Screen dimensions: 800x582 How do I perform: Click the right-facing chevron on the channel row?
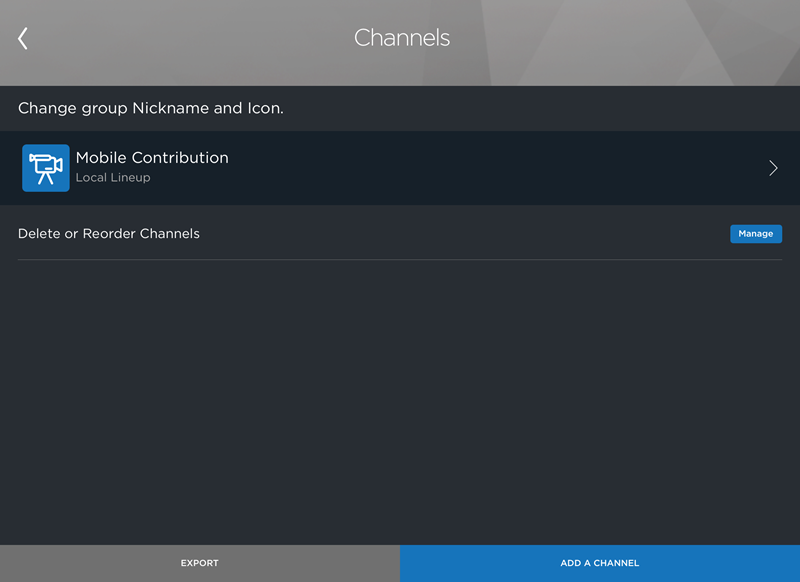(x=772, y=167)
